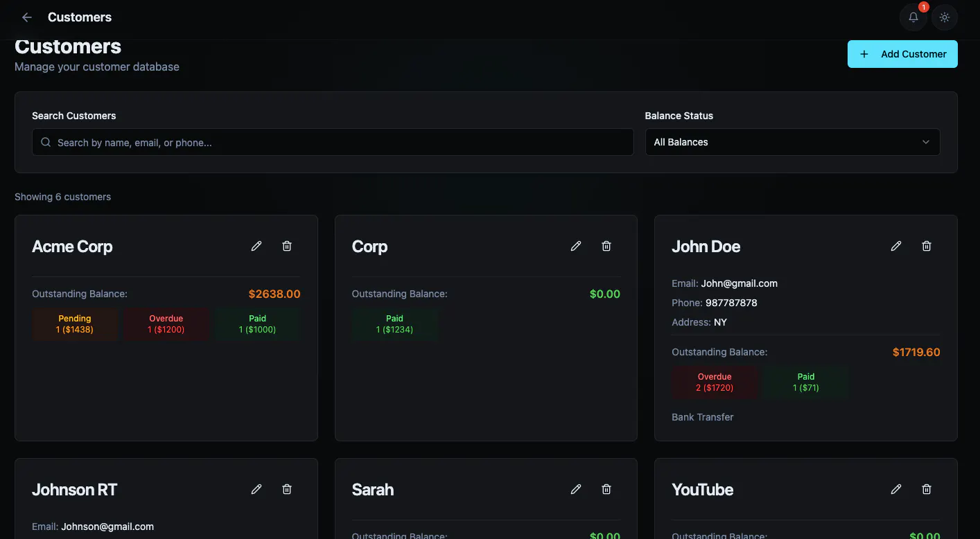
Task: Edit the YouTube customer
Action: (x=896, y=489)
